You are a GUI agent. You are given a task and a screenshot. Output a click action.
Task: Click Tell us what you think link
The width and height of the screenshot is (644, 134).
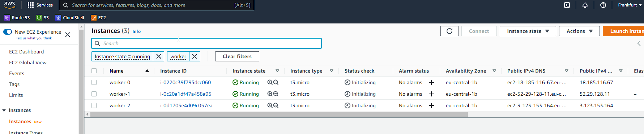[x=34, y=38]
